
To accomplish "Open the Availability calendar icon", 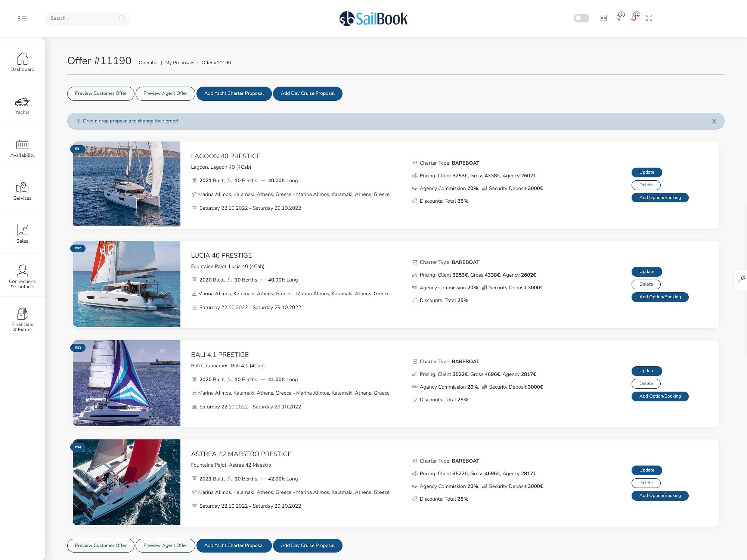I will (22, 148).
